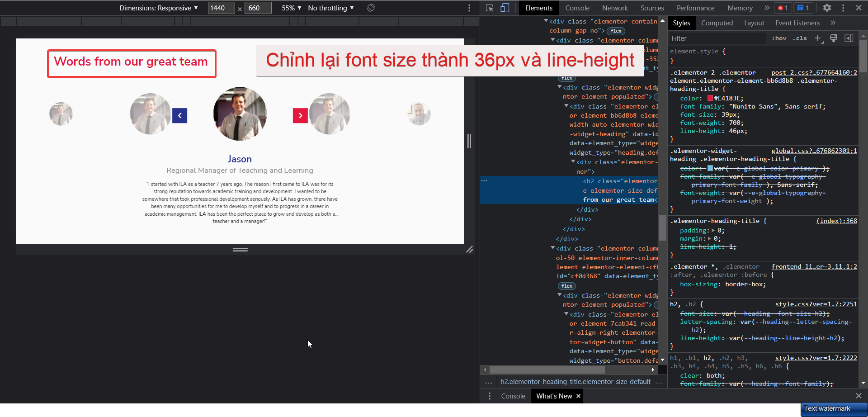Activate the inspect element picker icon

(490, 8)
